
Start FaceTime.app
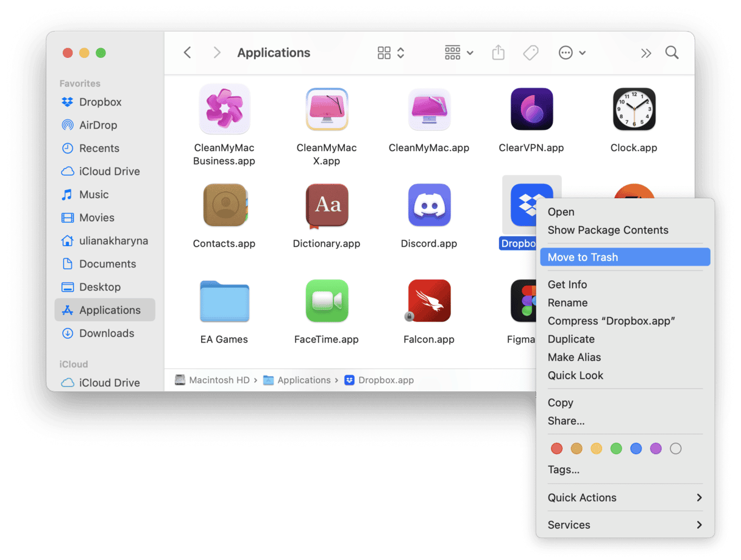(327, 301)
